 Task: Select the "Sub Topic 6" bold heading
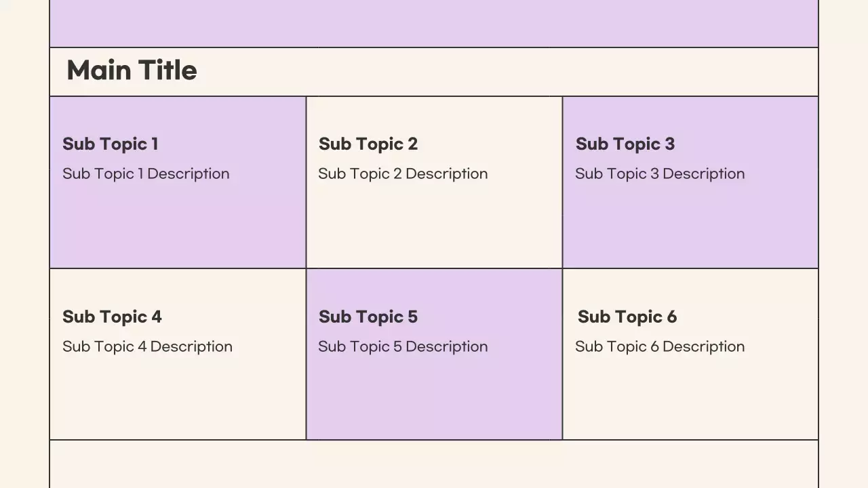pos(627,317)
